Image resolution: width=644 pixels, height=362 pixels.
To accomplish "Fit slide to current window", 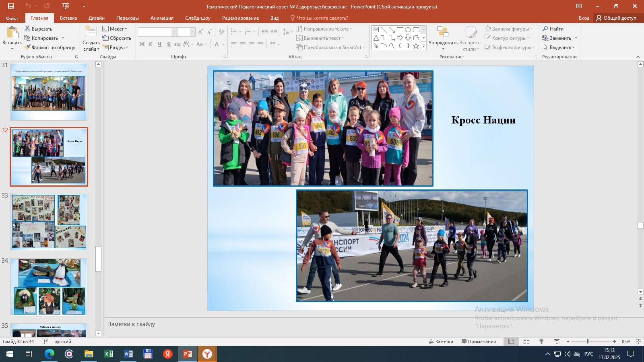I will coord(638,341).
